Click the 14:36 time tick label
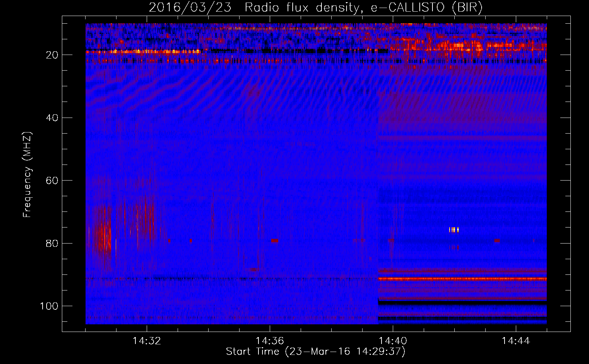Screen dimensions: 589x364 (270, 341)
